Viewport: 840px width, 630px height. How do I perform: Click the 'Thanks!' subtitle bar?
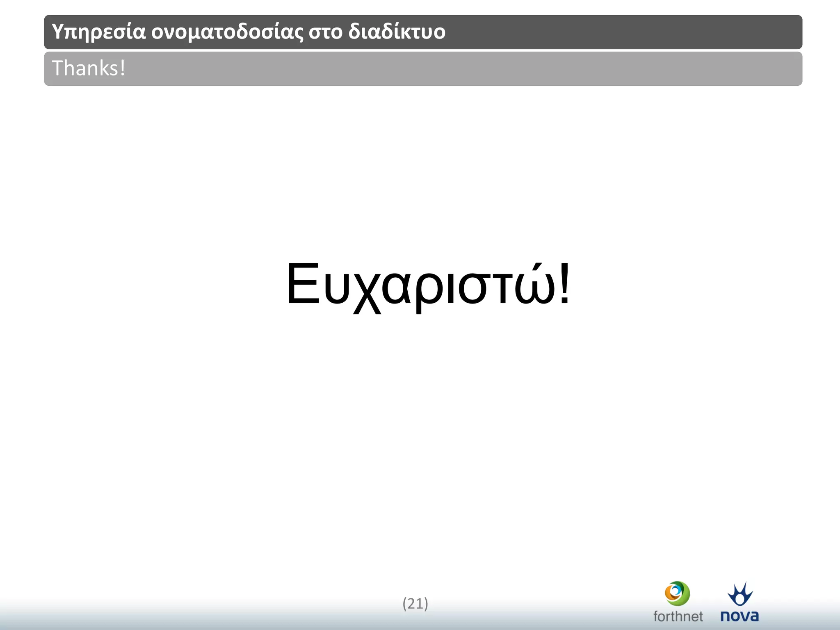(x=423, y=68)
